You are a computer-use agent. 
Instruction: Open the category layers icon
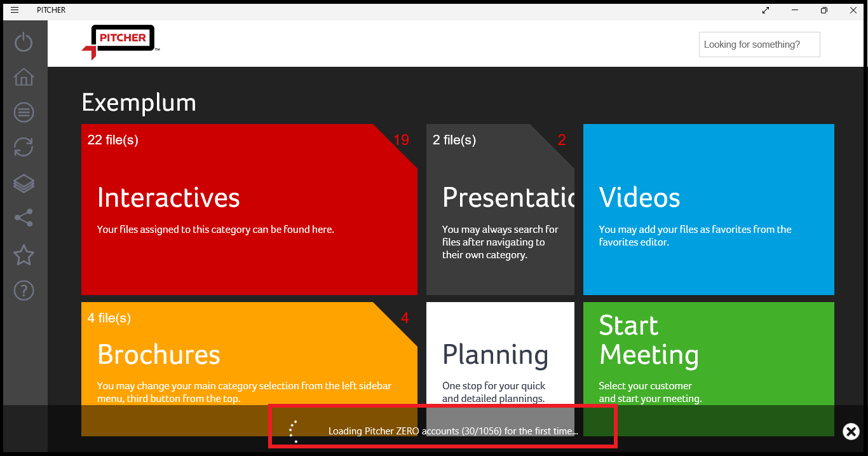click(x=24, y=183)
